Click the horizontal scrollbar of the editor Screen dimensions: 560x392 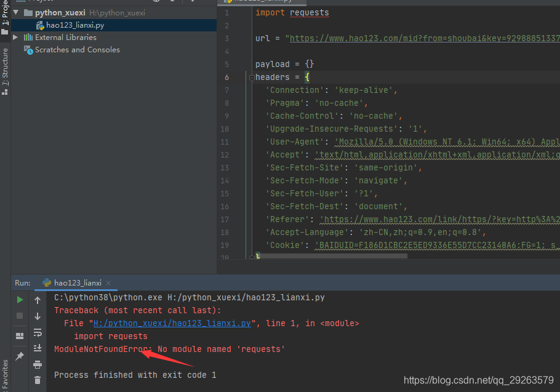pos(334,256)
